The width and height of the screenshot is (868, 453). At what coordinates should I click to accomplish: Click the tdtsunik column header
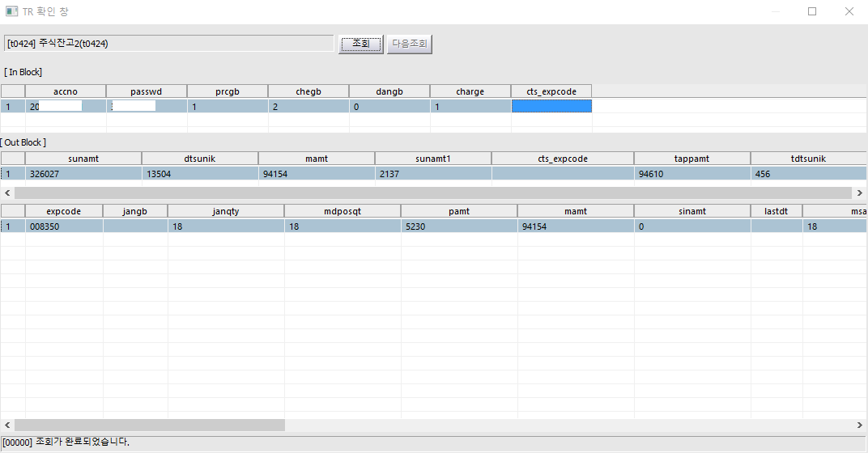[x=809, y=159]
